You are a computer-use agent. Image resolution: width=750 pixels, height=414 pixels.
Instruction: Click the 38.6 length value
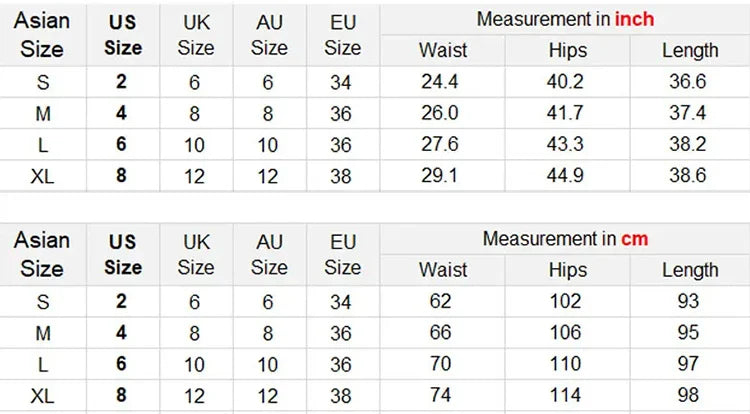pos(688,175)
